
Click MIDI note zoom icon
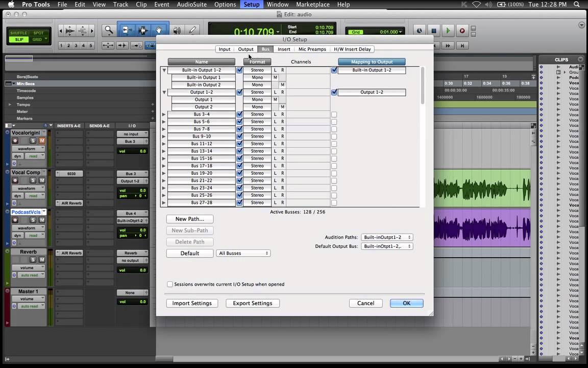82,31
